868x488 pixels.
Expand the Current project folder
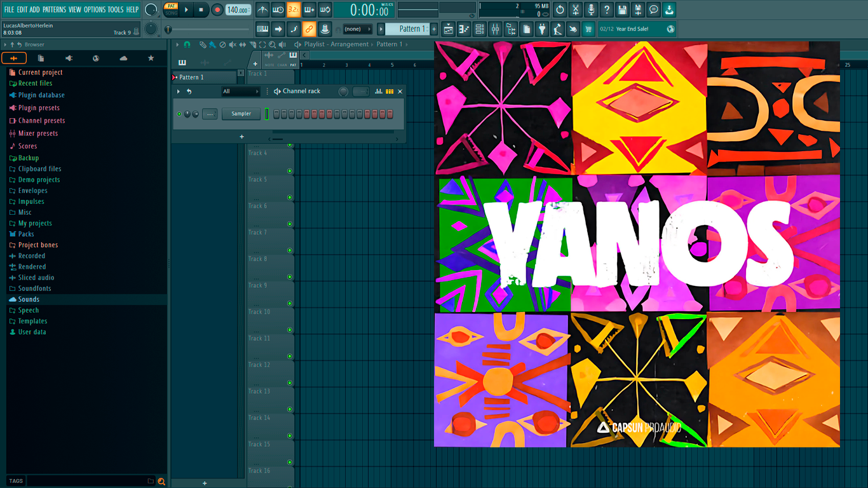pos(40,72)
